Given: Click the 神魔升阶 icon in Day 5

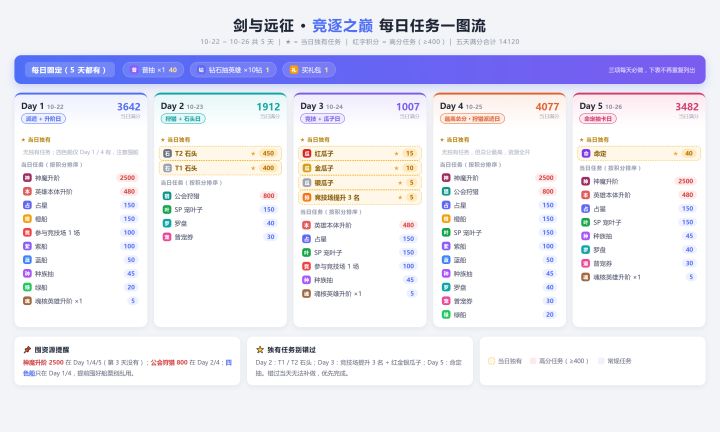Looking at the screenshot, I should (585, 181).
